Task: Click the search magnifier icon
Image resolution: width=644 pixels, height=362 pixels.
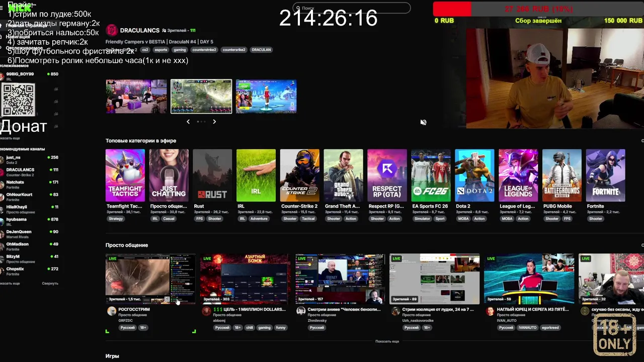Action: [x=298, y=8]
